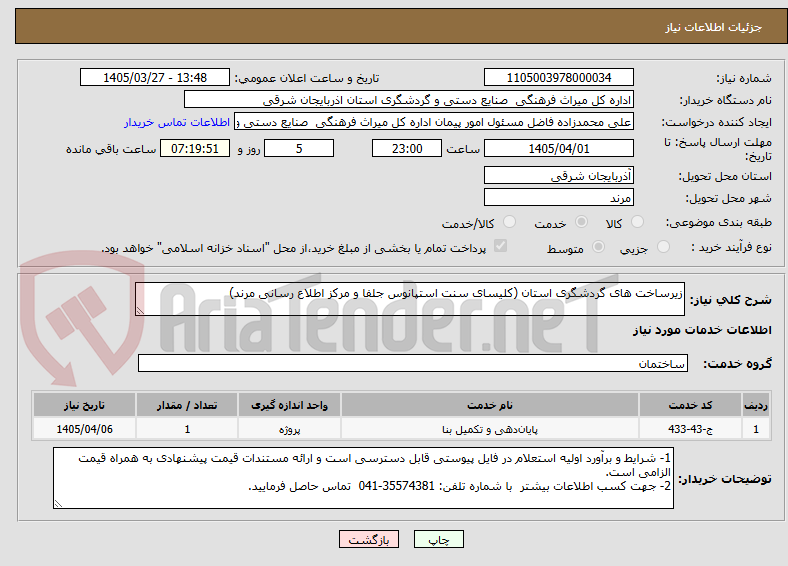Click the جزئیات اطلاعات نیاز page header

(714, 27)
